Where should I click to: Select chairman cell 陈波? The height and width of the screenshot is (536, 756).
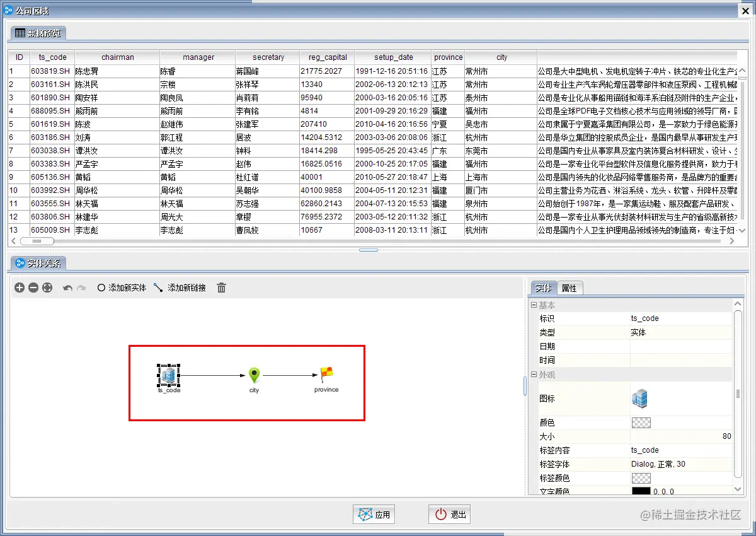(117, 124)
